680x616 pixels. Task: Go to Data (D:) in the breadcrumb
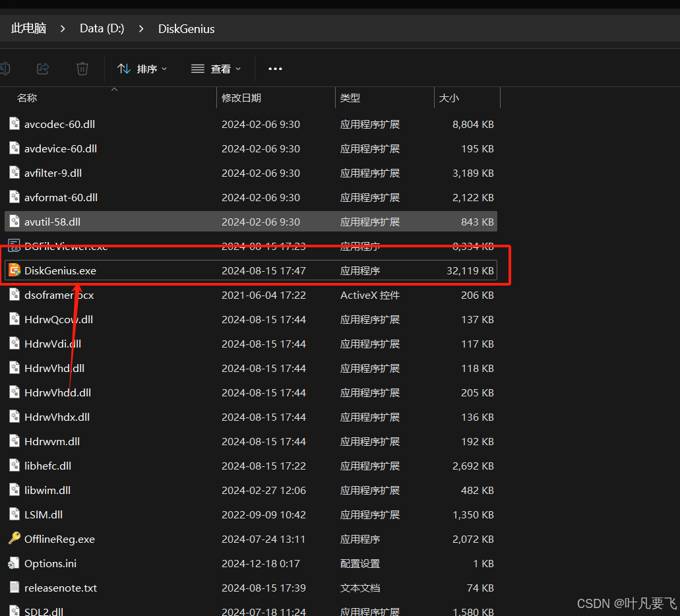tap(102, 28)
